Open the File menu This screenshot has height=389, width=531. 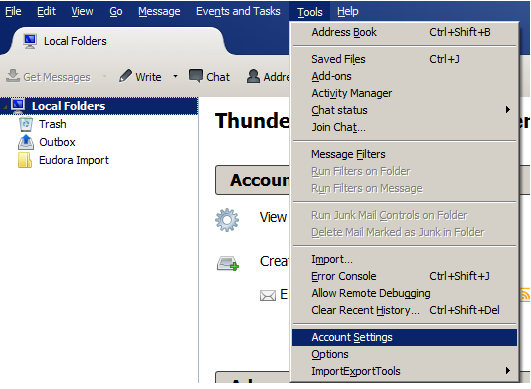click(x=13, y=12)
